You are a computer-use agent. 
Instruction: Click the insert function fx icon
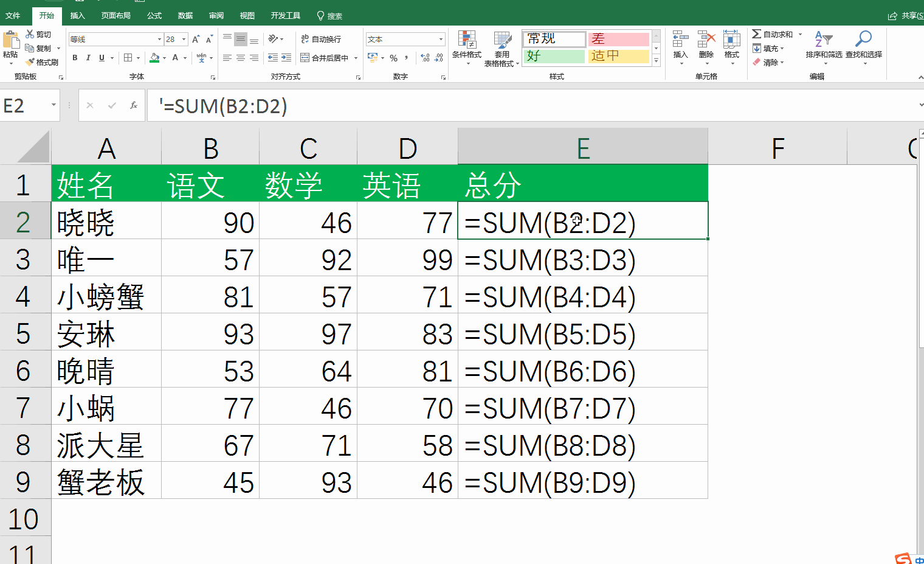coord(134,105)
